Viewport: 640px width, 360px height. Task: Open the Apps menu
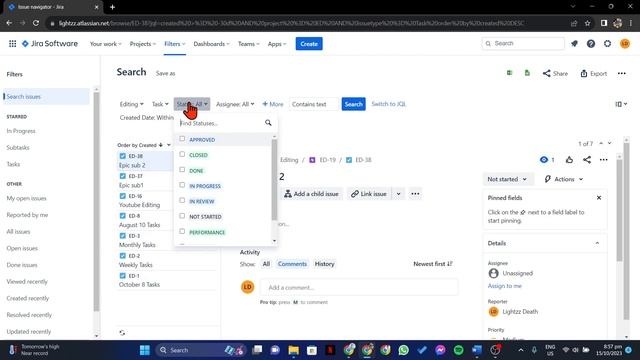click(x=277, y=44)
